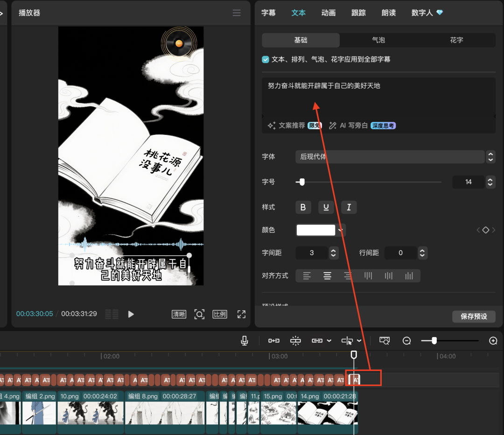The image size is (504, 435).
Task: Open the player panel hamburger menu
Action: (237, 13)
